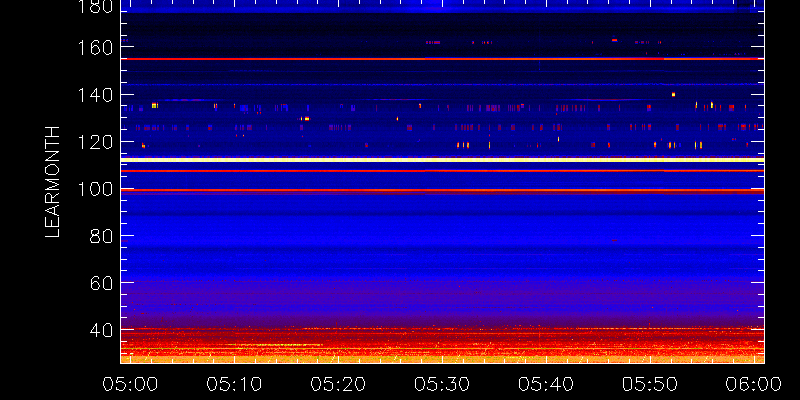
Task: Click the 05:40 time axis label
Action: point(546,384)
